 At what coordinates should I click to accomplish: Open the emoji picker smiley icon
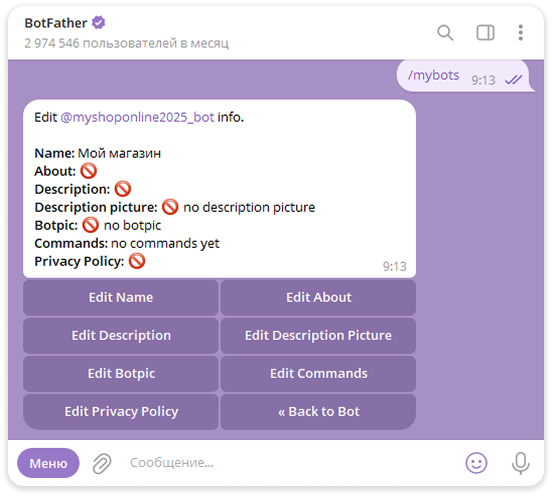click(x=476, y=463)
